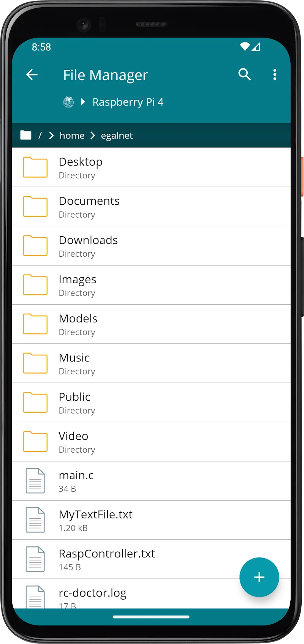
Task: Tap the Desktop folder icon
Action: click(35, 167)
